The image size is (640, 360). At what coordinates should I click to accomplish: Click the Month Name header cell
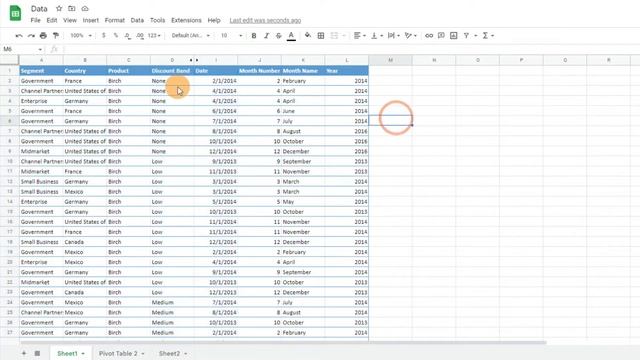[x=303, y=71]
